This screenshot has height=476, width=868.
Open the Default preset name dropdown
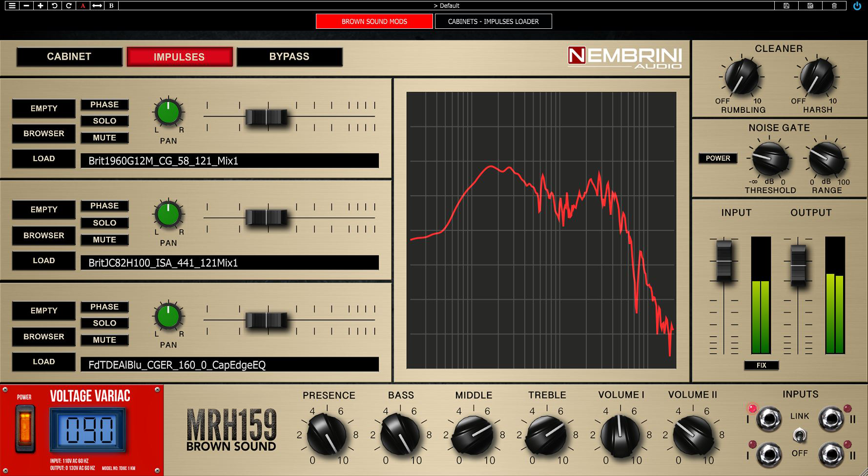point(446,5)
